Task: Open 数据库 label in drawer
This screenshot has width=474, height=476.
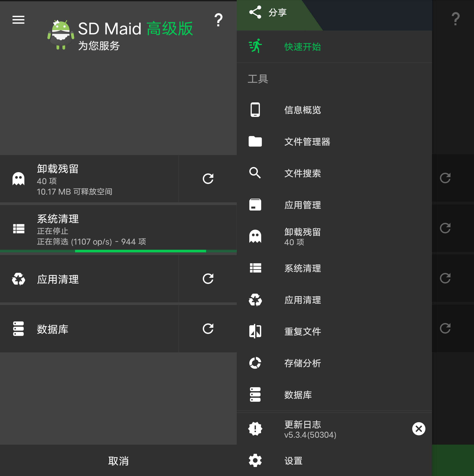Action: tap(298, 395)
